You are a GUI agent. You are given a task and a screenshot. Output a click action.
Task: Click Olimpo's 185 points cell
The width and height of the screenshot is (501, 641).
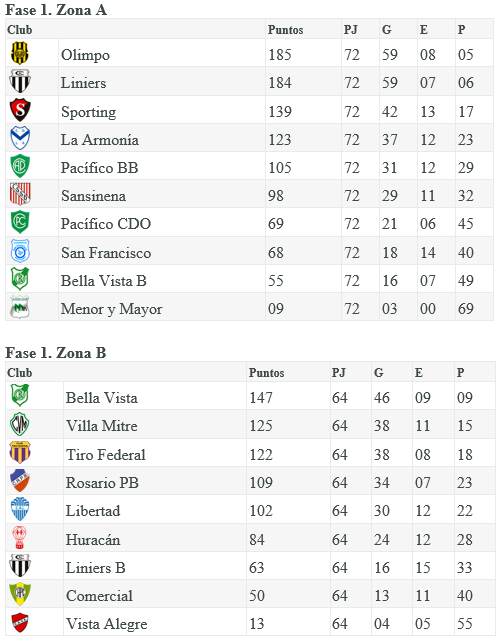(x=280, y=54)
